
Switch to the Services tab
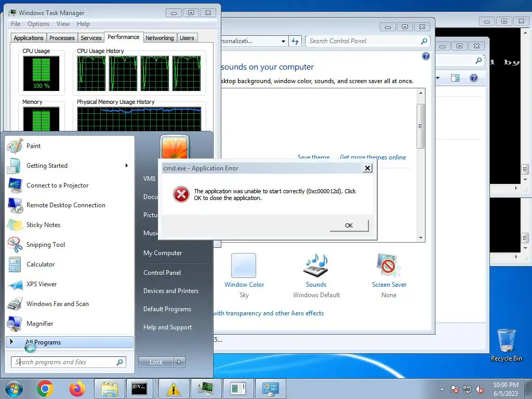click(x=91, y=38)
